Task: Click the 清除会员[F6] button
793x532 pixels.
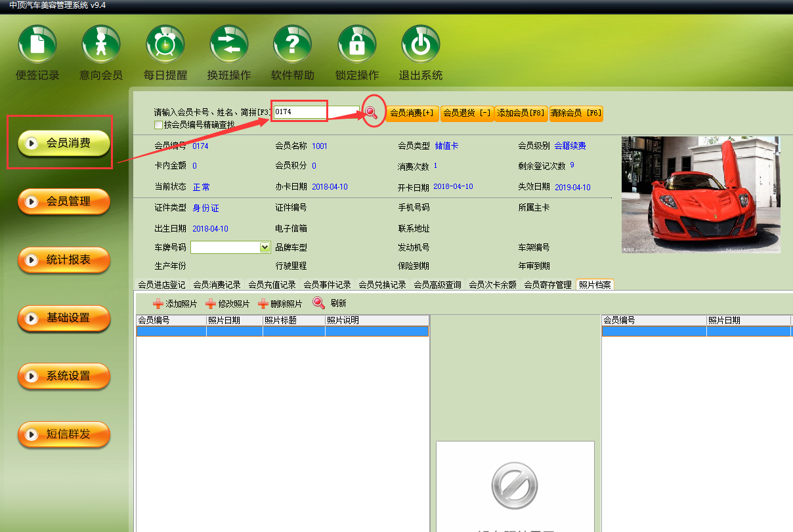Action: tap(576, 113)
